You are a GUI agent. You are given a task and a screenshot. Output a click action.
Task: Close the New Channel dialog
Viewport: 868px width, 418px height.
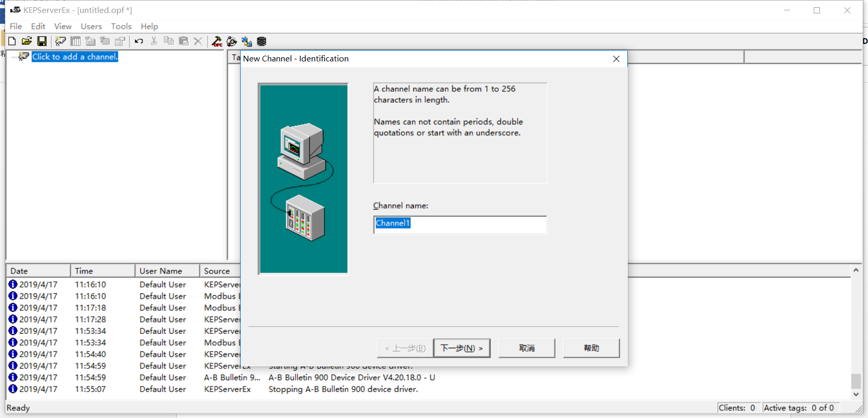616,59
